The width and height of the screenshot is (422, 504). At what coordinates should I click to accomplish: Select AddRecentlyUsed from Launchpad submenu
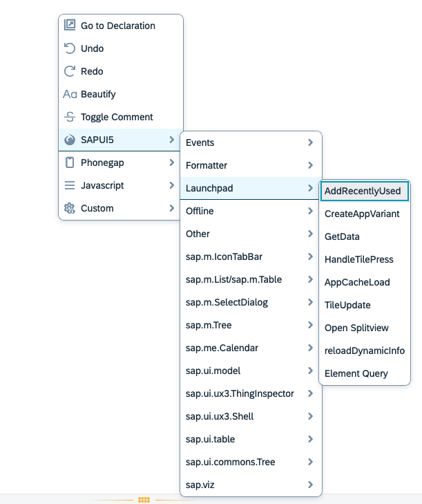coord(363,191)
